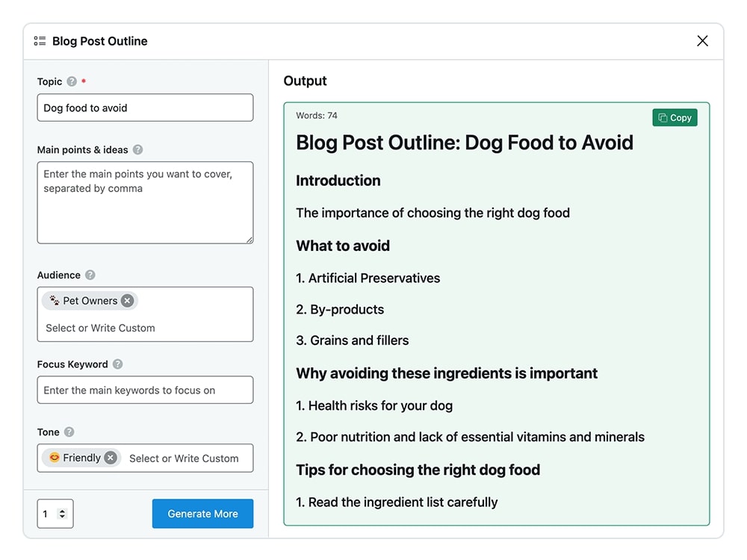Click the Focus Keyword help icon
This screenshot has width=747, height=560.
117,364
